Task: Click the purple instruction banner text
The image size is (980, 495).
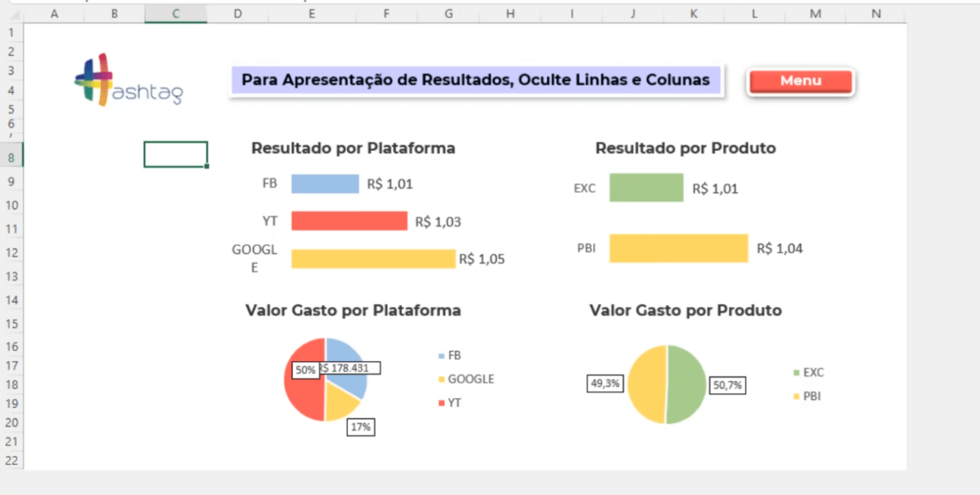Action: click(475, 79)
